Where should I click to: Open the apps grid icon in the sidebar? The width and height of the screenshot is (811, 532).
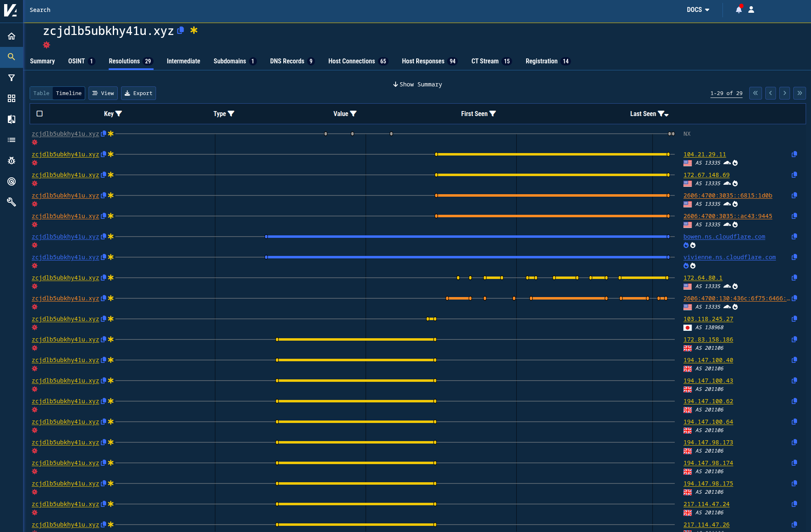coord(12,98)
